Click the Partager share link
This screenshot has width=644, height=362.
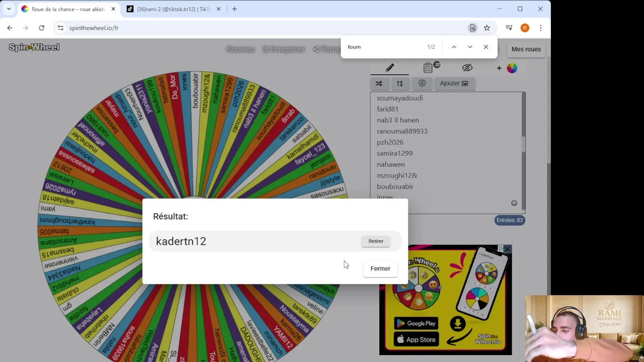click(327, 49)
